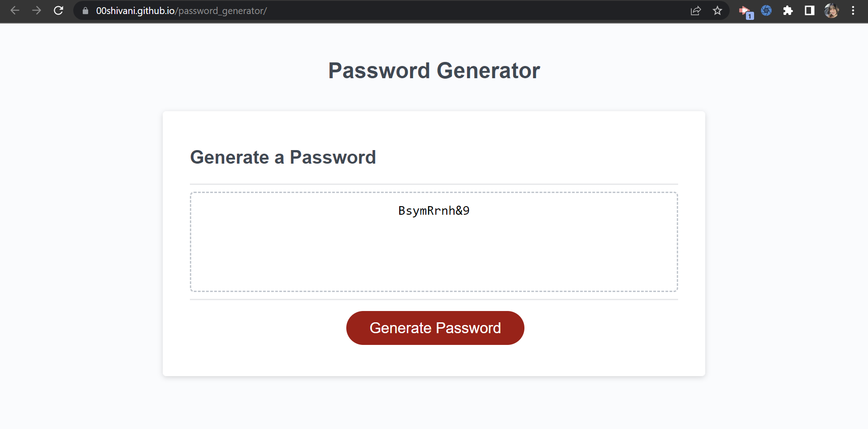Click the Generate a Password heading

tap(283, 157)
